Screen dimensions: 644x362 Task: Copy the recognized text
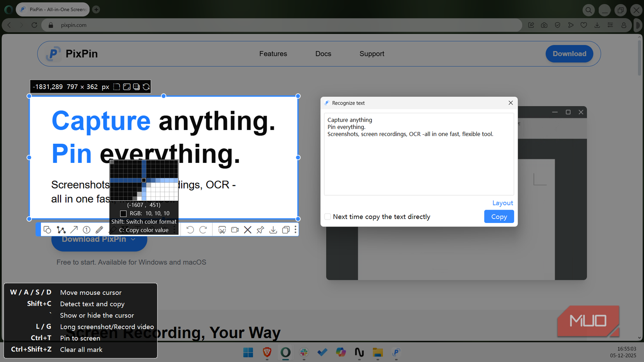click(499, 217)
